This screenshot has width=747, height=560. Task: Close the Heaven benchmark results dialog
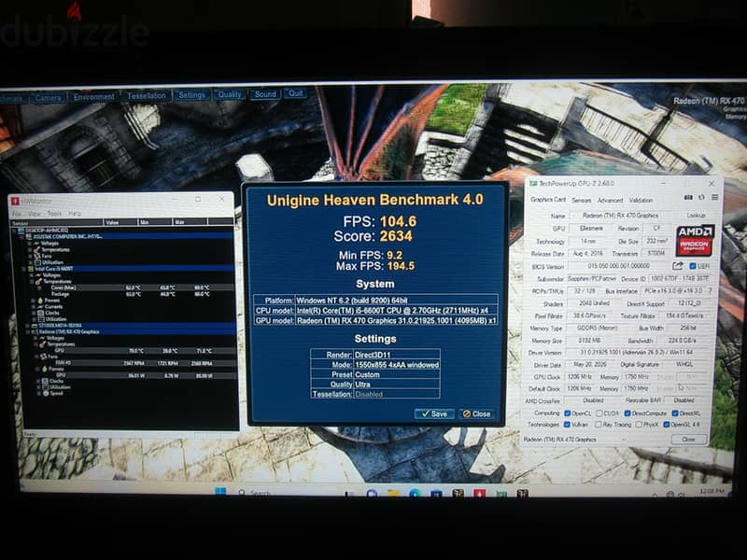476,413
